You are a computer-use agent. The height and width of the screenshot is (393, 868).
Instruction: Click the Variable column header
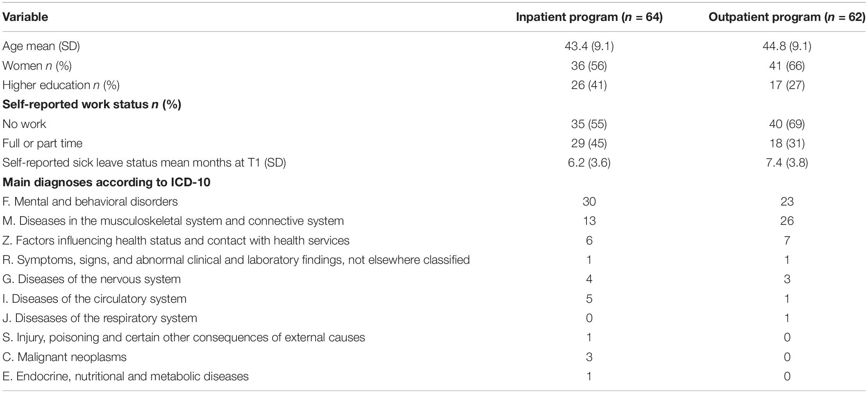[25, 17]
